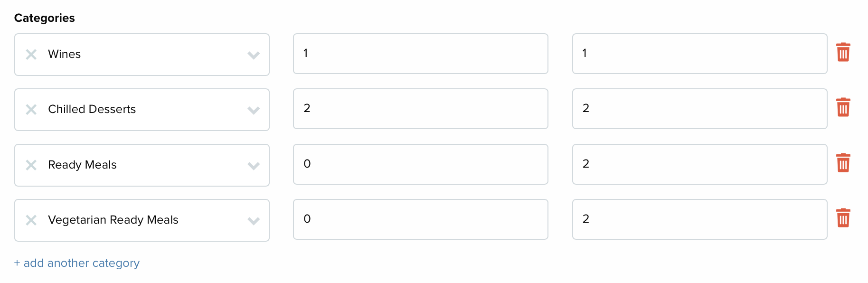Clear the Vegetarian Ready Meals selection

(x=31, y=220)
